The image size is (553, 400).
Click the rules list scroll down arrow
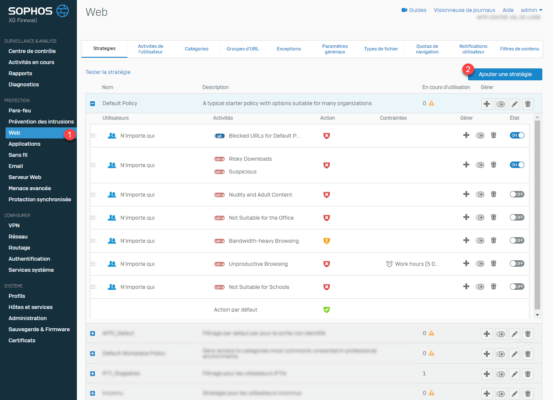[x=537, y=315]
